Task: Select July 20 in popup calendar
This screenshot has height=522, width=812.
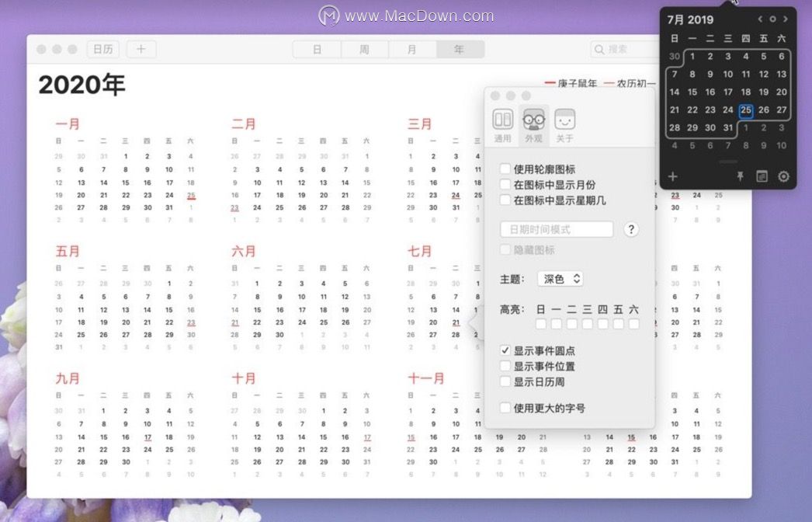Action: coord(782,92)
